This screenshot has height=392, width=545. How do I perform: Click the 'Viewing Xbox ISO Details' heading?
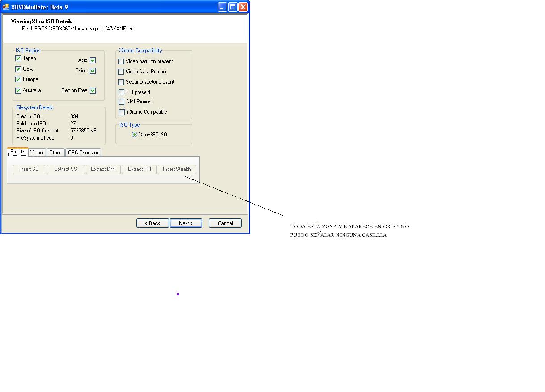point(42,21)
